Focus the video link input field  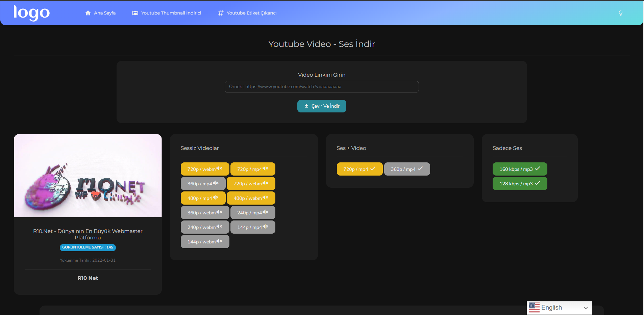[322, 87]
